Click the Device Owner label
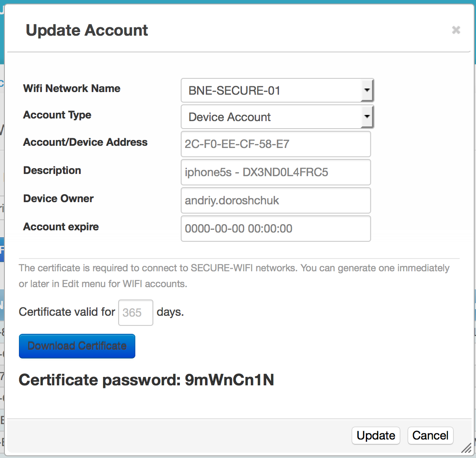 58,199
